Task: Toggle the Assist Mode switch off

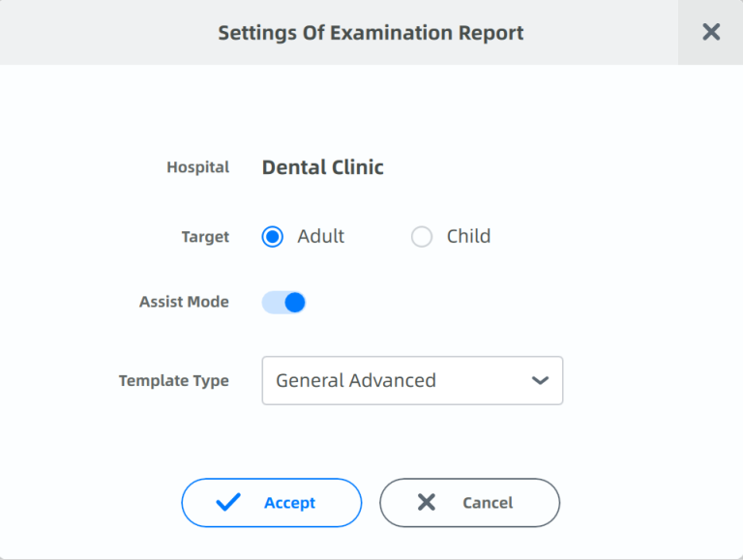Action: tap(283, 303)
